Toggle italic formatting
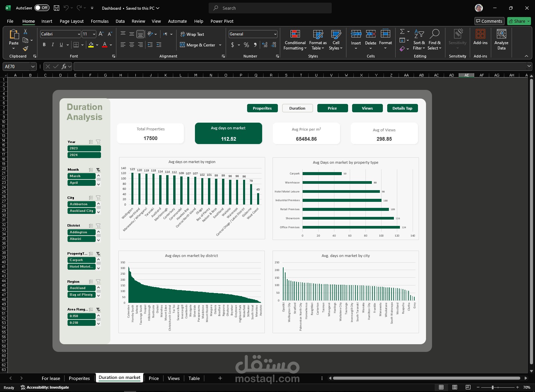This screenshot has height=392, width=535. point(52,44)
